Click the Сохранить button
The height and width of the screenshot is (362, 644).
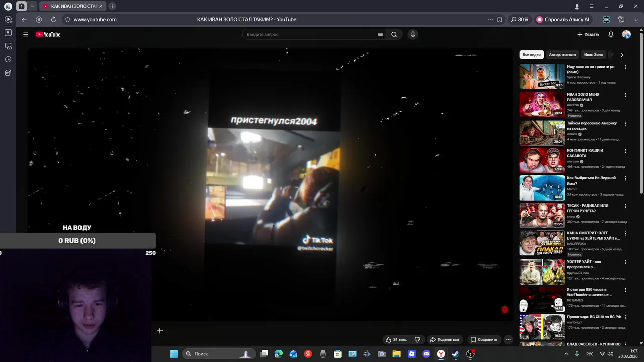(484, 339)
